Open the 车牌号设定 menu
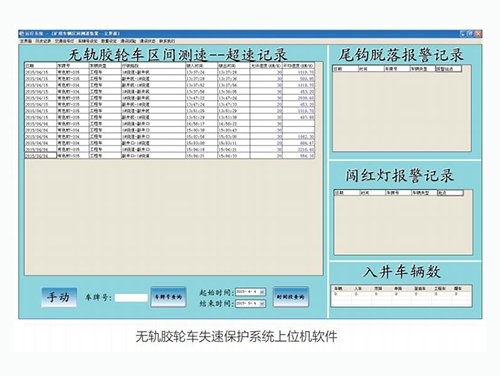The height and width of the screenshot is (376, 500). (88, 41)
